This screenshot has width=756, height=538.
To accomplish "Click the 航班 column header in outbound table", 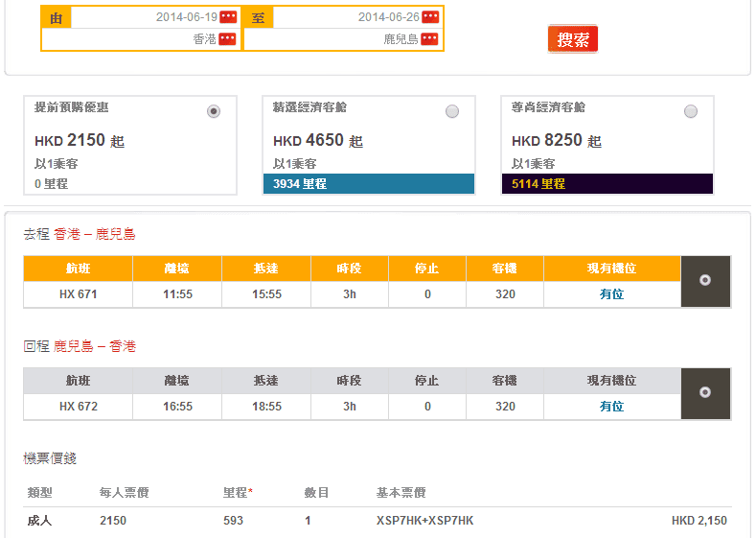I will (x=79, y=269).
